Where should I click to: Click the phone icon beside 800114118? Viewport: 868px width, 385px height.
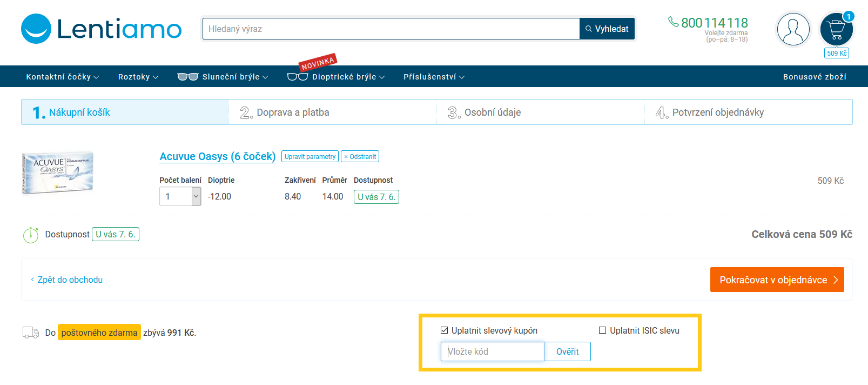pos(674,22)
